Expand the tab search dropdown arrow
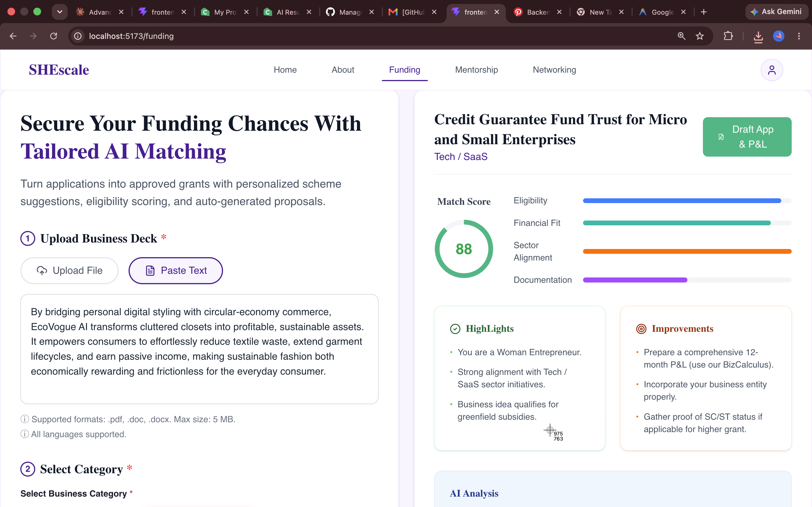 60,12
